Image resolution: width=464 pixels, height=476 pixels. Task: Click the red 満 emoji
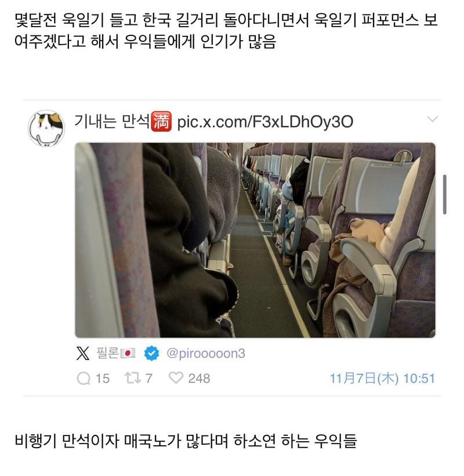161,121
